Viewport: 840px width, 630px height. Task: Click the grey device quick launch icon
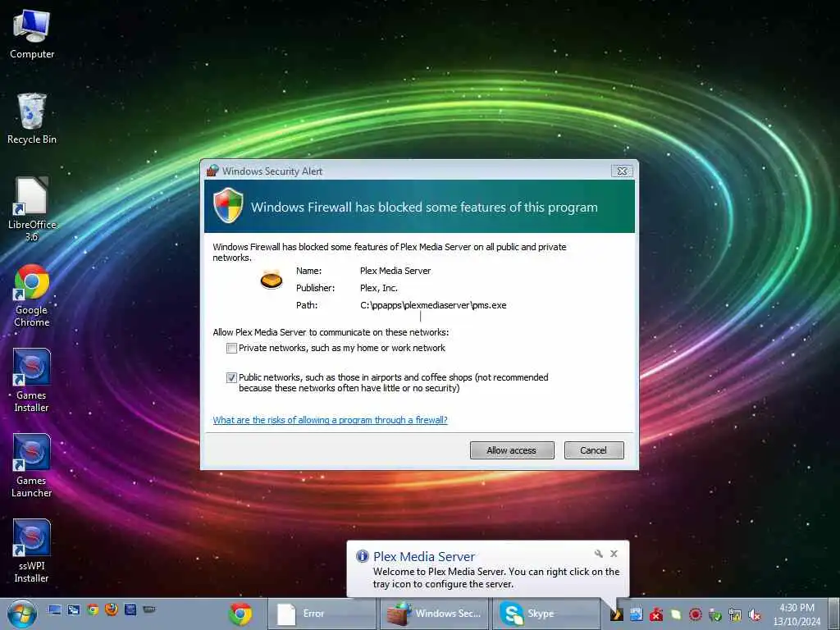click(x=149, y=609)
